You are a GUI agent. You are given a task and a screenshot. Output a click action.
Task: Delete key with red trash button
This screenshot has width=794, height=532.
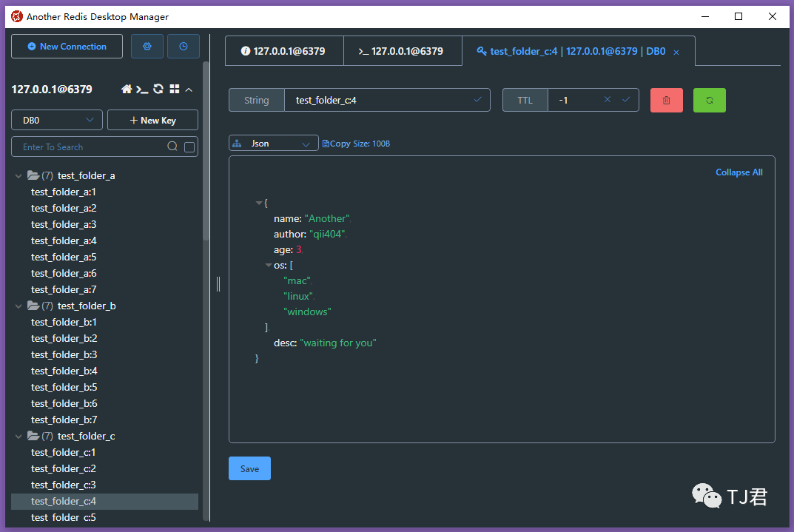[x=667, y=100]
